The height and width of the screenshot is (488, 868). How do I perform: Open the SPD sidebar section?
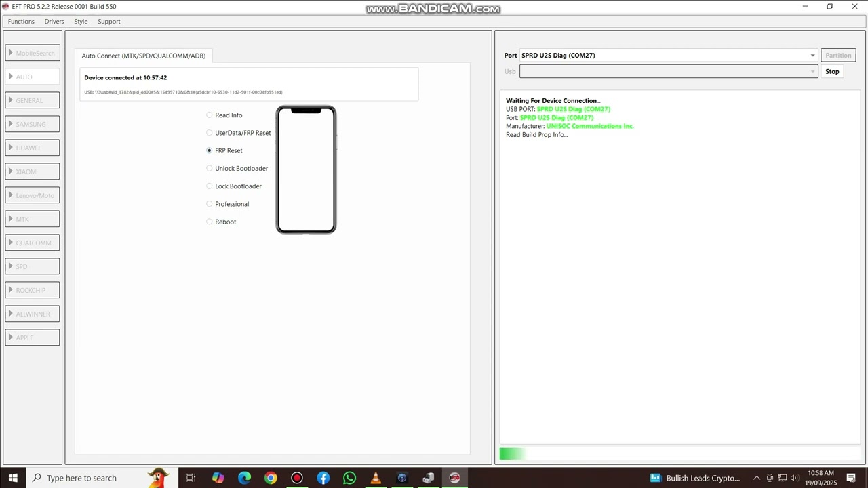(x=33, y=266)
